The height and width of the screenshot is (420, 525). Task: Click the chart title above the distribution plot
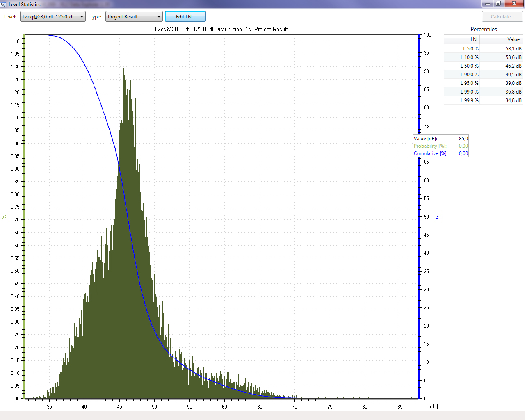[x=221, y=30]
